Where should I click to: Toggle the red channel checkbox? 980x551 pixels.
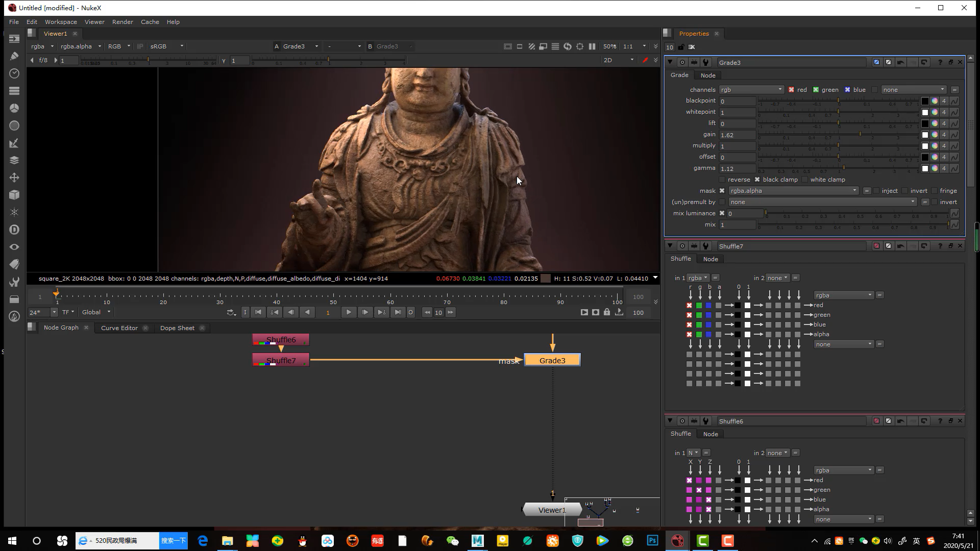coord(791,90)
